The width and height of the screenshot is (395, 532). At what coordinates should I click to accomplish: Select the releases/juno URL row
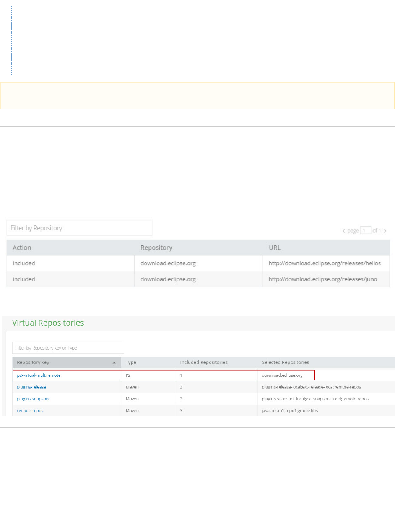(323, 279)
